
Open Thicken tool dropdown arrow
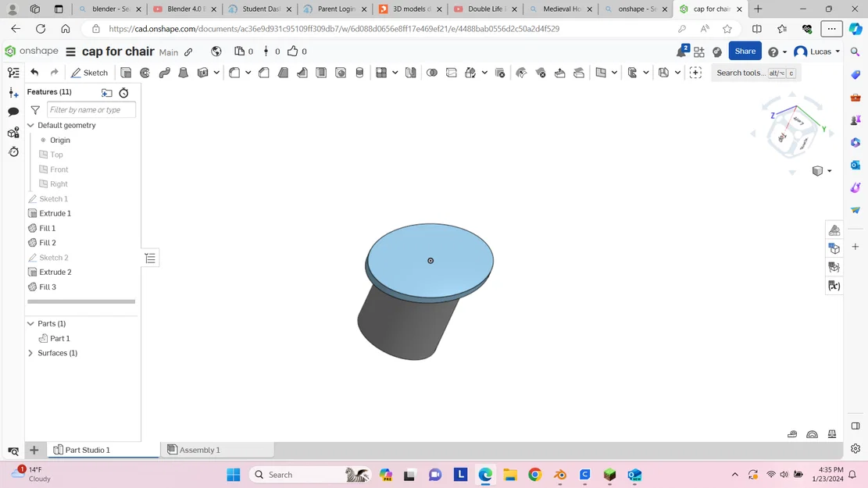[x=216, y=73]
